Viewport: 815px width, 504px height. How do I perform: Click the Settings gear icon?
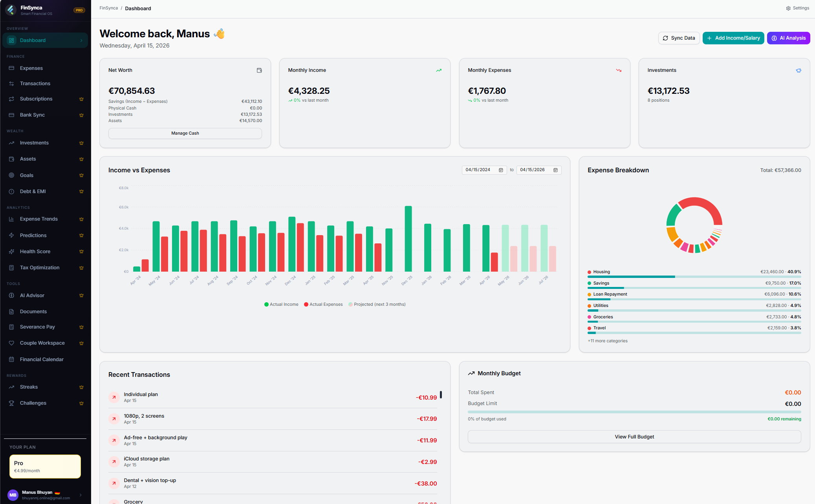click(x=788, y=8)
